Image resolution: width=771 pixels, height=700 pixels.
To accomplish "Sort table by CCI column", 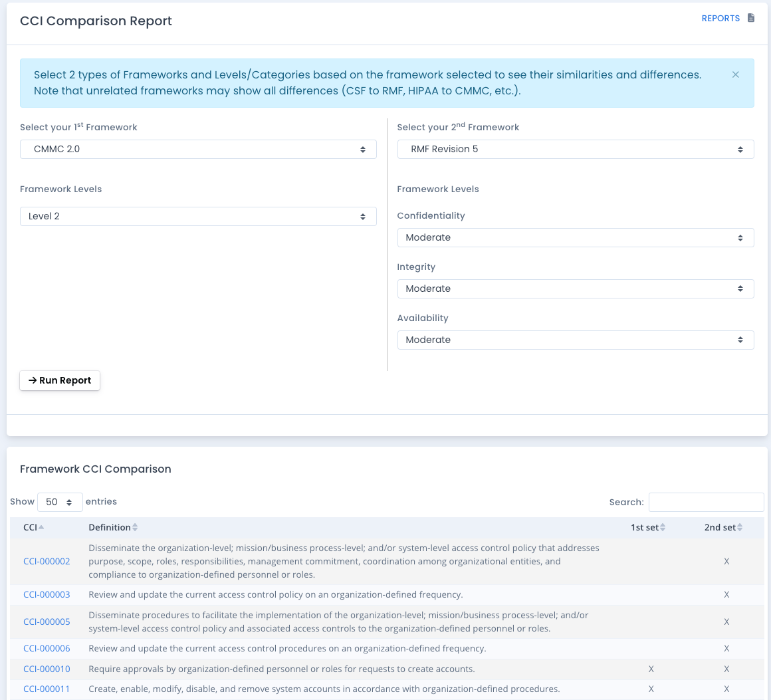I will tap(33, 527).
